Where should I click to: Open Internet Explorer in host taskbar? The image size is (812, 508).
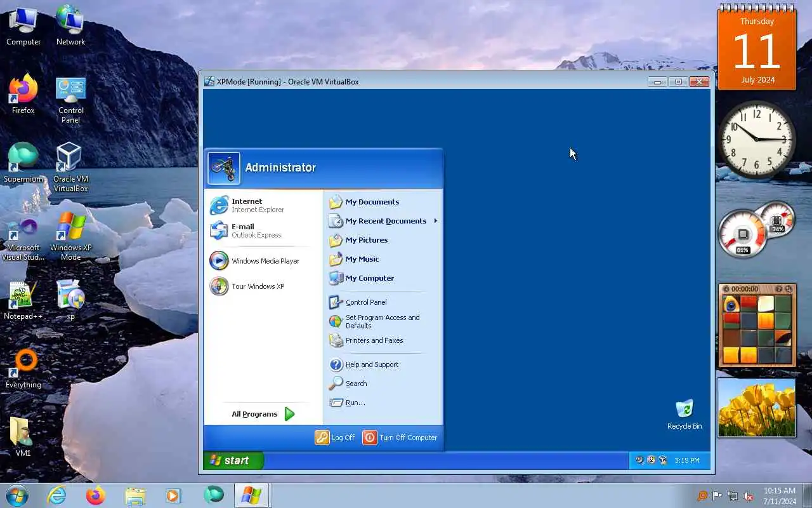[x=56, y=495]
